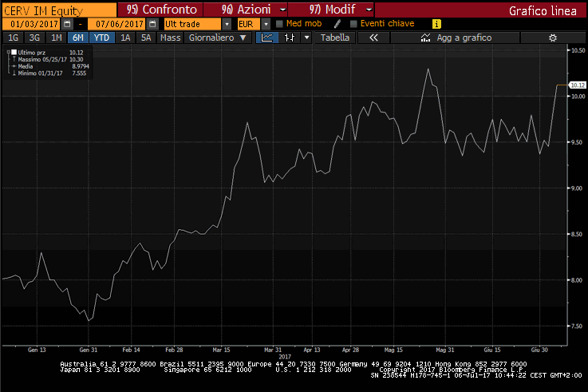
Task: Toggle the Eventi chiave checkbox
Action: (355, 24)
